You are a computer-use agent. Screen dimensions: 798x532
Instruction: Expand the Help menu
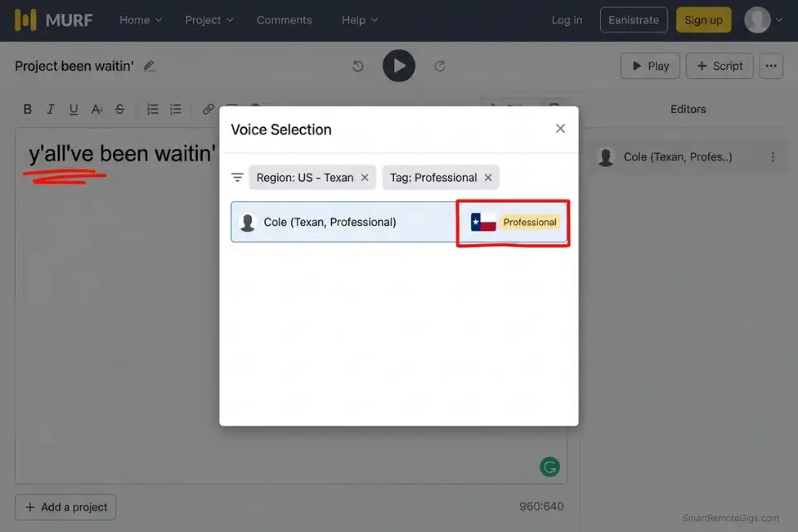[359, 20]
